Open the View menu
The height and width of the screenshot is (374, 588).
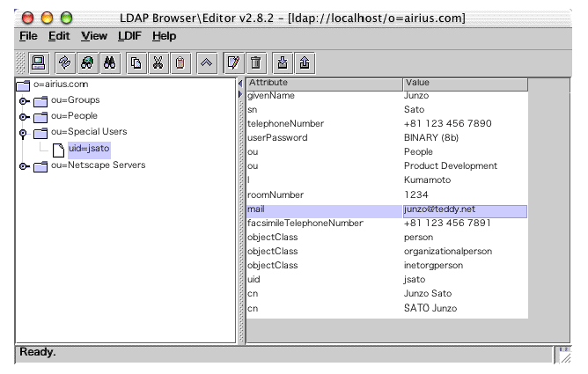click(x=94, y=36)
